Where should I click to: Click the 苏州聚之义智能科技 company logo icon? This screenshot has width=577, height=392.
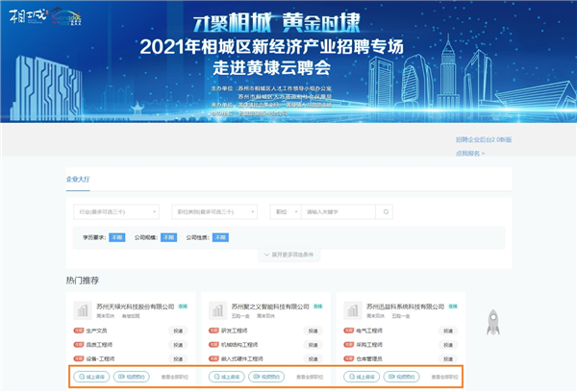(x=219, y=309)
